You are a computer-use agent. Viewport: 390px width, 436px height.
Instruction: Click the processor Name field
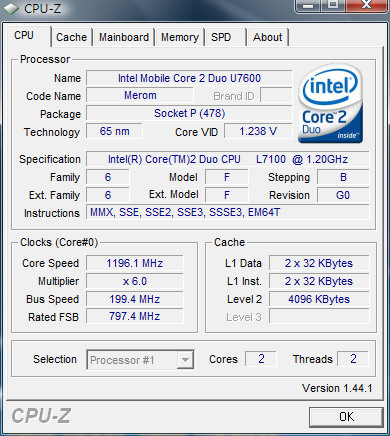(189, 78)
